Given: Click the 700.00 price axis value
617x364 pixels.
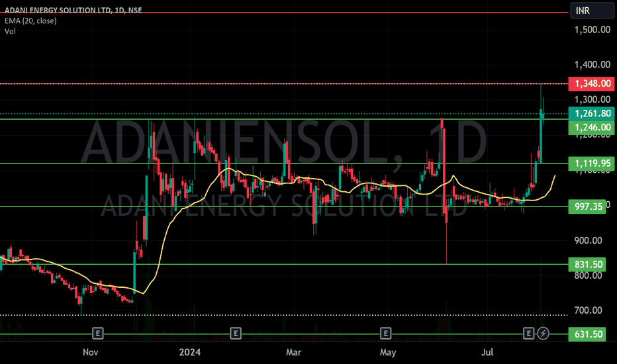Looking at the screenshot, I should (588, 310).
